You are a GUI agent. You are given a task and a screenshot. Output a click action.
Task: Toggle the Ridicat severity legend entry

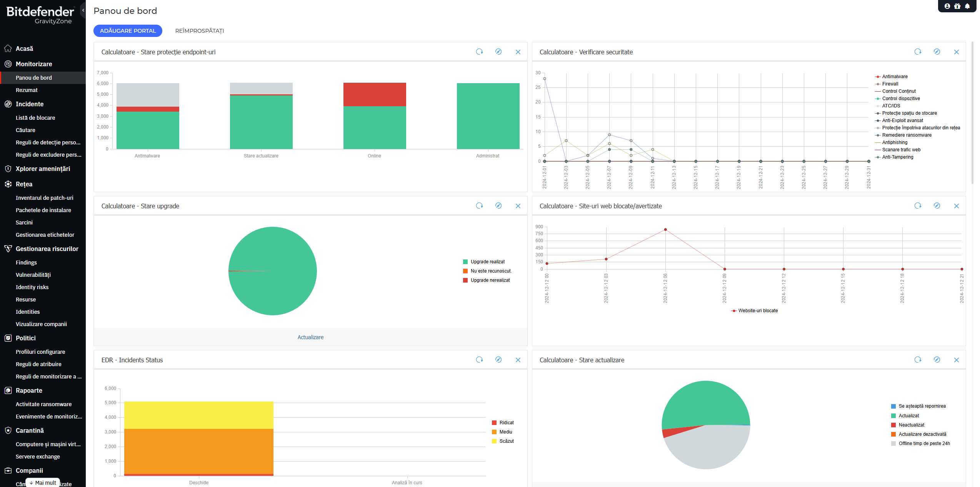(503, 423)
